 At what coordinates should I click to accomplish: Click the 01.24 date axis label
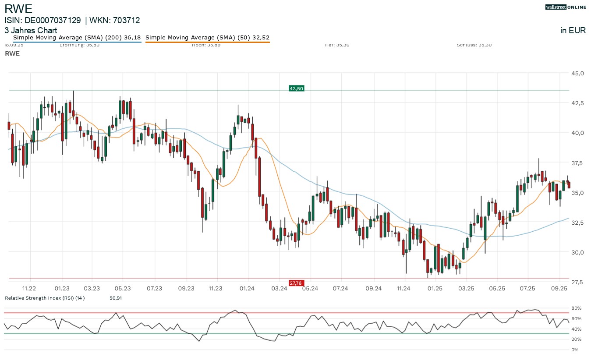point(248,288)
